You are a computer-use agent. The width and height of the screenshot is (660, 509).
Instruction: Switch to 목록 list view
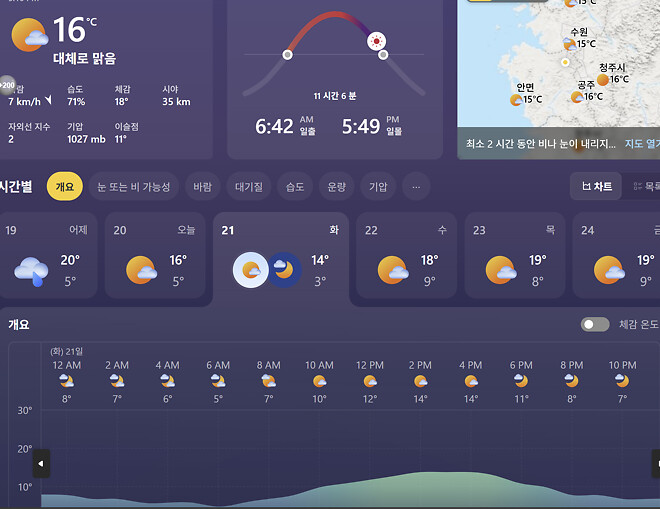(646, 186)
